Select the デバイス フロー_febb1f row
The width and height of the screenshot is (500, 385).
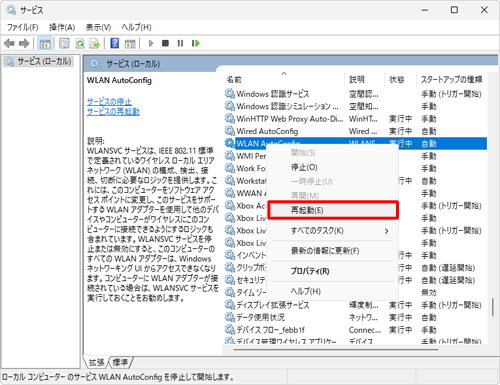(x=355, y=330)
